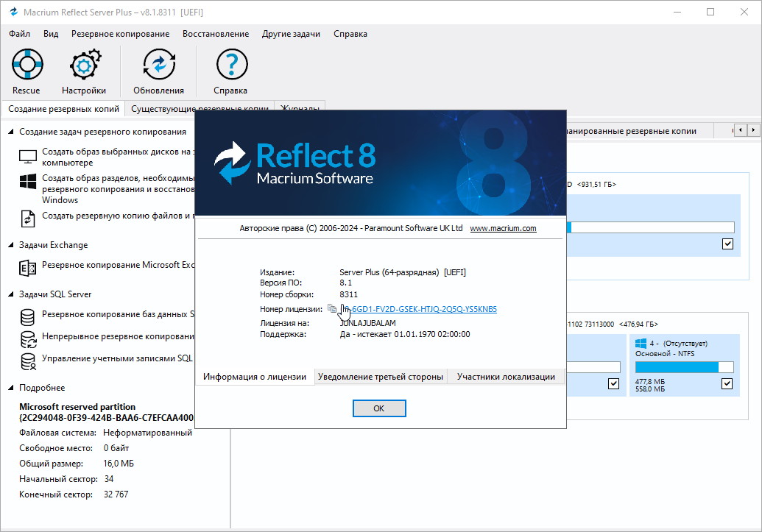Click Windows logo icon on partition 4
The width and height of the screenshot is (762, 532).
[x=641, y=344]
